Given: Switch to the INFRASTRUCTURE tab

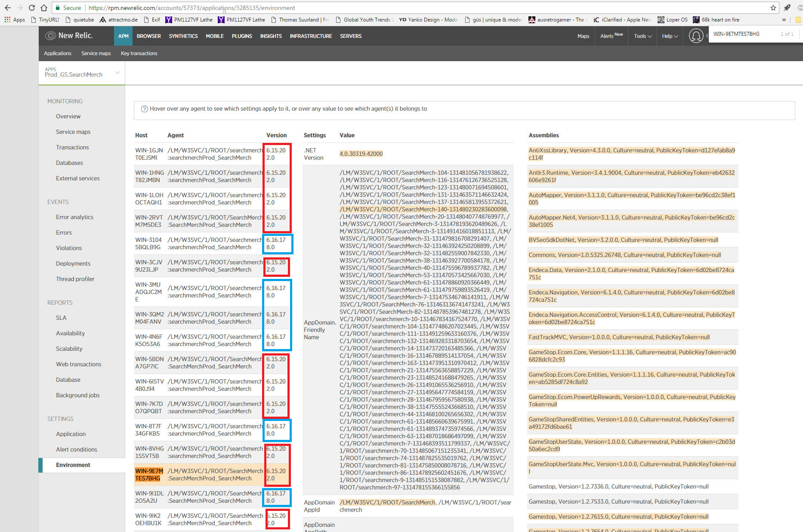Looking at the screenshot, I should point(311,36).
